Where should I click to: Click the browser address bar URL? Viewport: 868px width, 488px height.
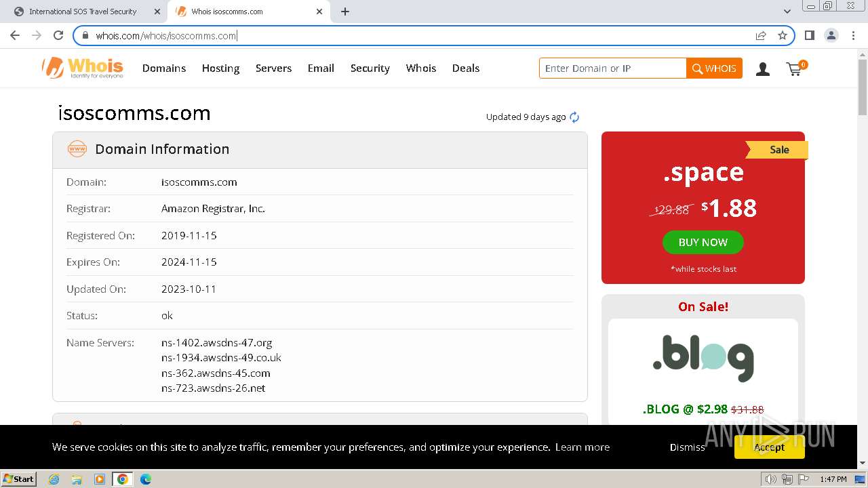click(x=166, y=36)
